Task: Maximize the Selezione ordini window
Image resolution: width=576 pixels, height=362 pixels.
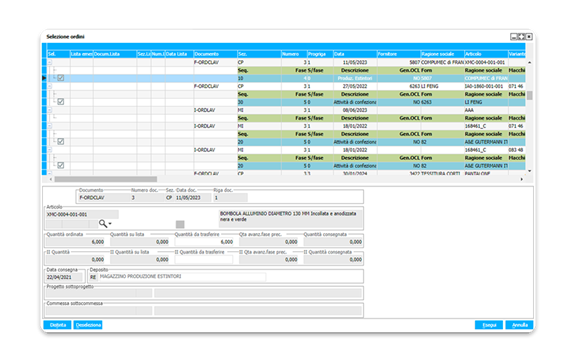Action: coord(521,37)
